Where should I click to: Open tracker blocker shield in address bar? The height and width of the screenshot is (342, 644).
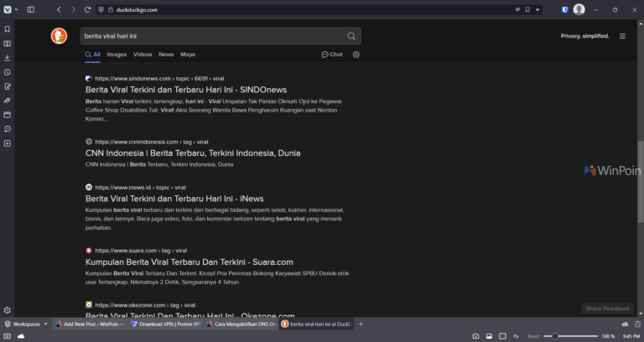(x=101, y=9)
